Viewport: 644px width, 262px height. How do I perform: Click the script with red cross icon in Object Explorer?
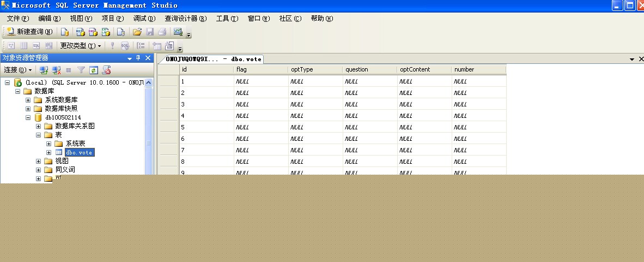coord(106,70)
